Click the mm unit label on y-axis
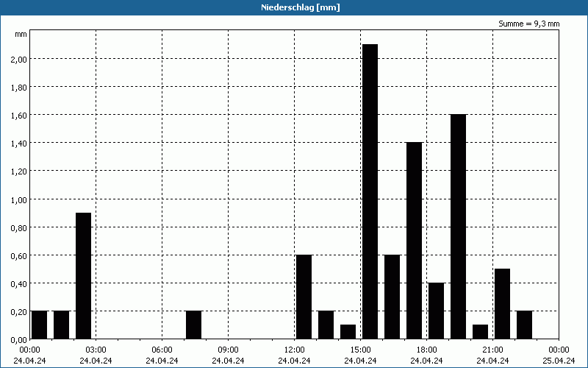This screenshot has height=368, width=588. 21,34
